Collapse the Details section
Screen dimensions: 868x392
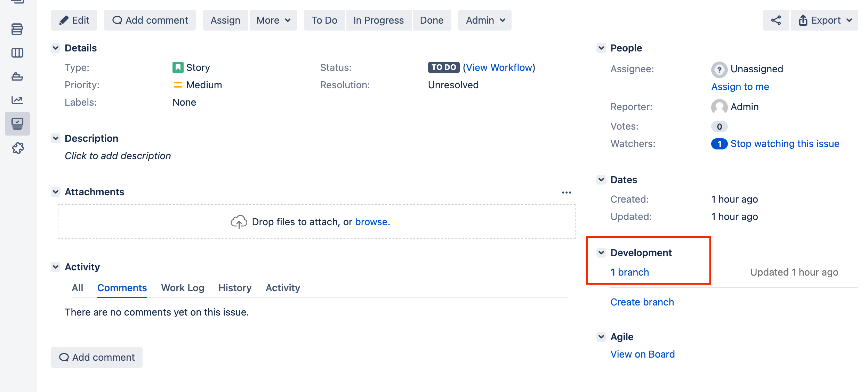[56, 48]
